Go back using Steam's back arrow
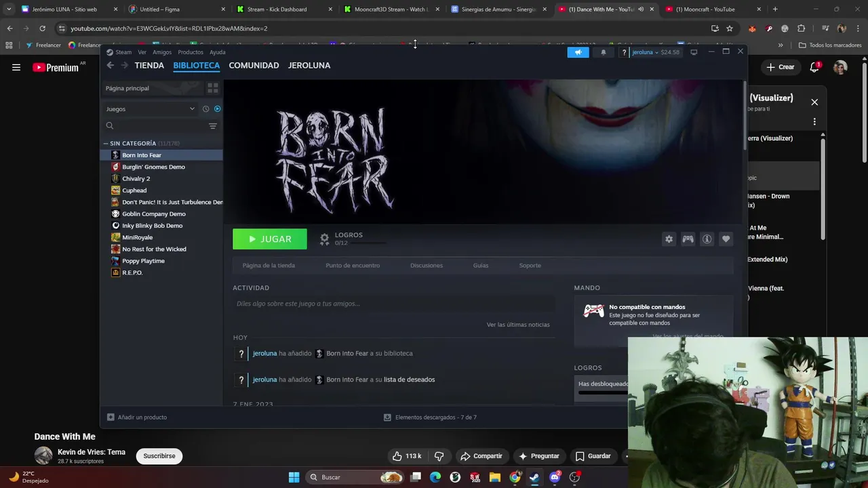 coord(110,65)
